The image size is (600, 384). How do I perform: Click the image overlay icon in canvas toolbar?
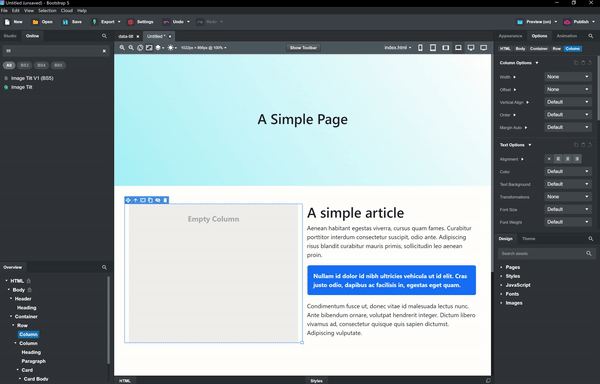[149, 48]
